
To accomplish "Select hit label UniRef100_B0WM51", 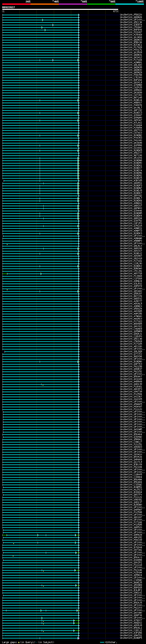I will tap(131, 487).
